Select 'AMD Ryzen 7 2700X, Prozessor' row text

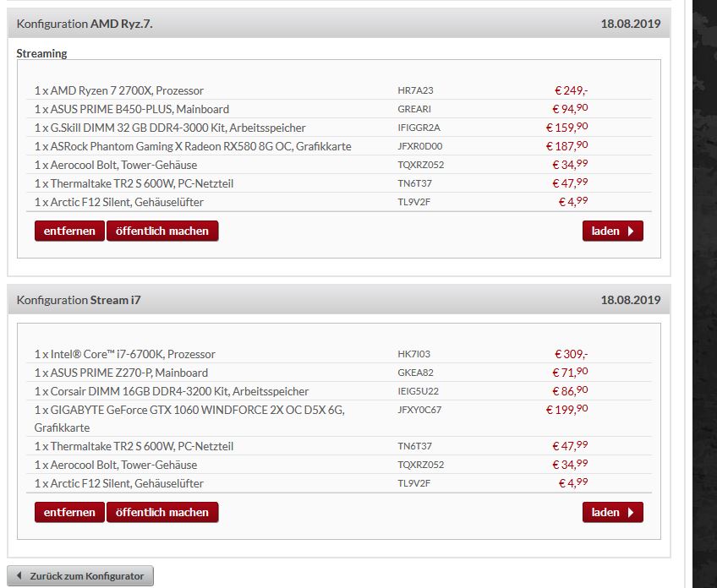pos(119,90)
